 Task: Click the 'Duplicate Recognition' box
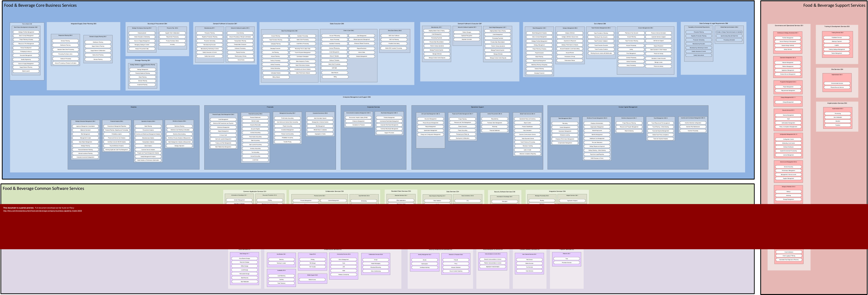coord(467,35)
